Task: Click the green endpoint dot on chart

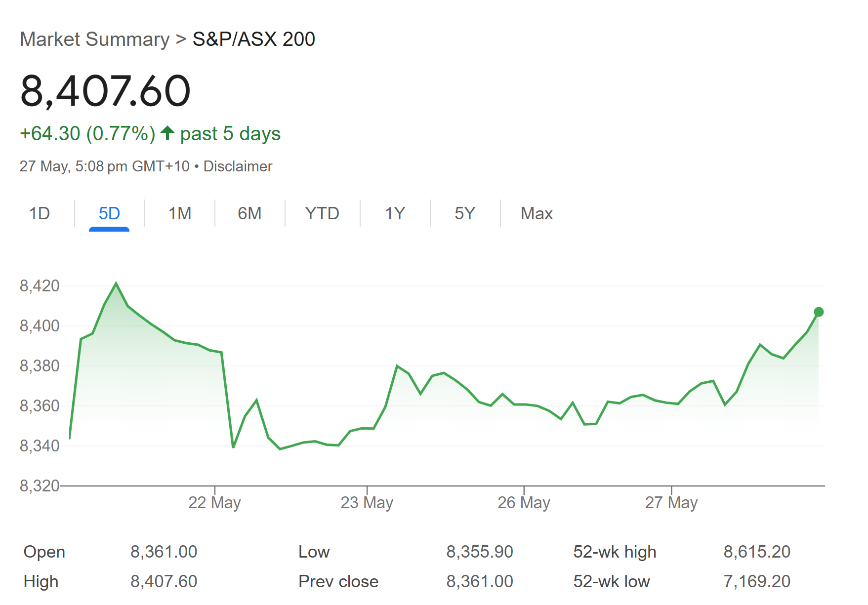Action: pyautogui.click(x=819, y=312)
